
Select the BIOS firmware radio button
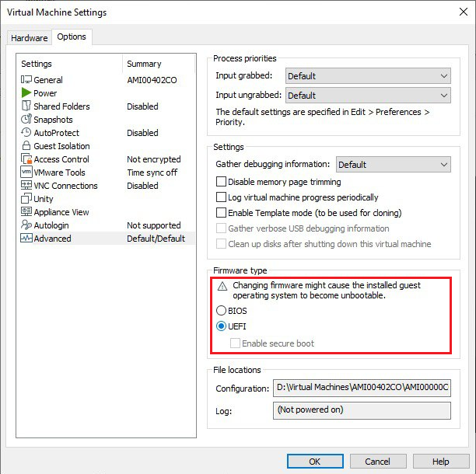[222, 311]
